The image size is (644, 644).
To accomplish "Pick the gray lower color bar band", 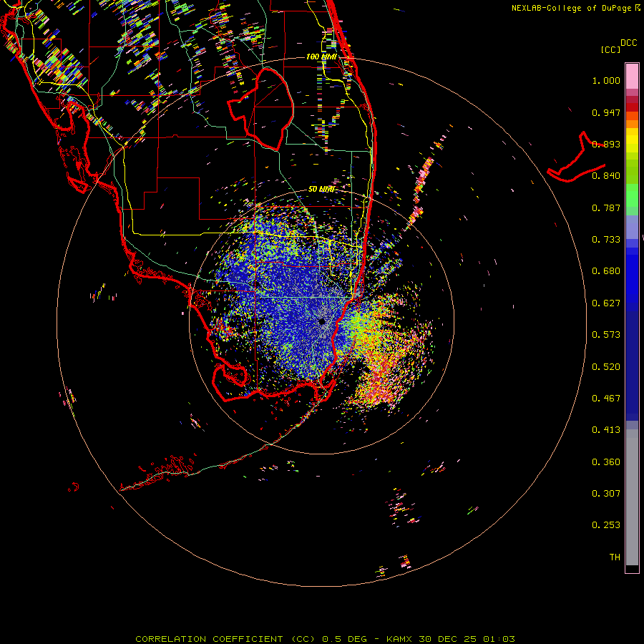I will tap(632, 497).
